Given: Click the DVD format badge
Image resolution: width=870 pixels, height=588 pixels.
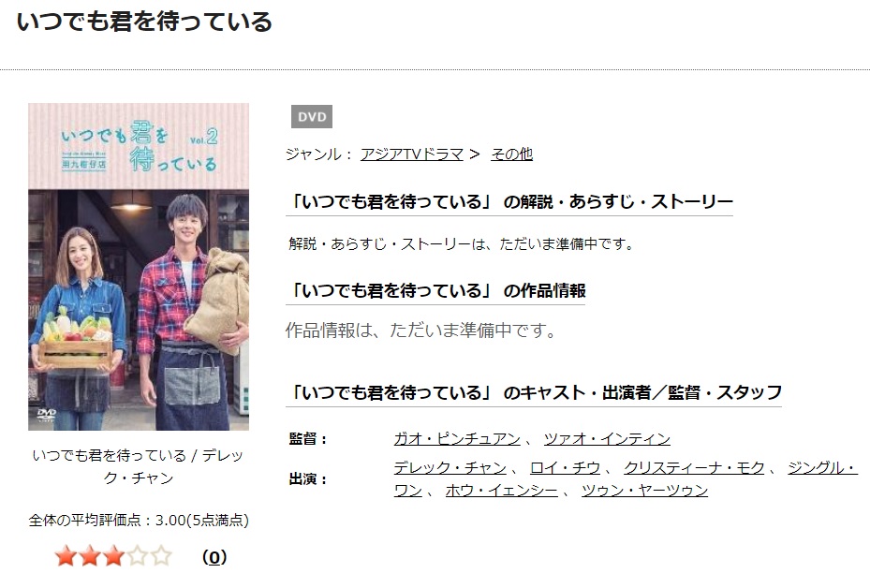Looking at the screenshot, I should (x=312, y=117).
